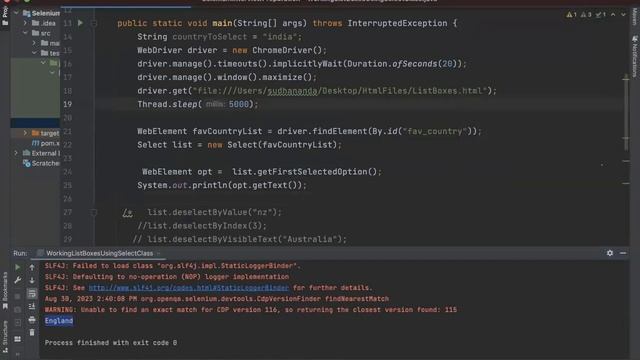This screenshot has width=640, height=360.
Task: Click the intention icon on line 27
Action: (127, 213)
